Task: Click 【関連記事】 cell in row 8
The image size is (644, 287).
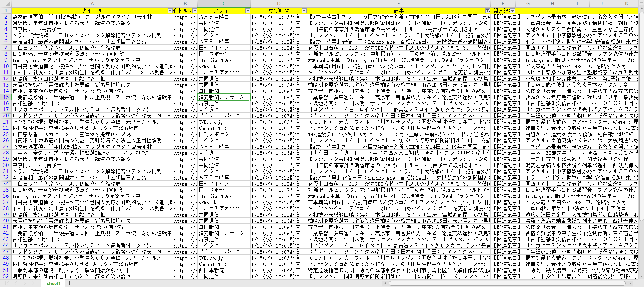Action: coord(503,54)
